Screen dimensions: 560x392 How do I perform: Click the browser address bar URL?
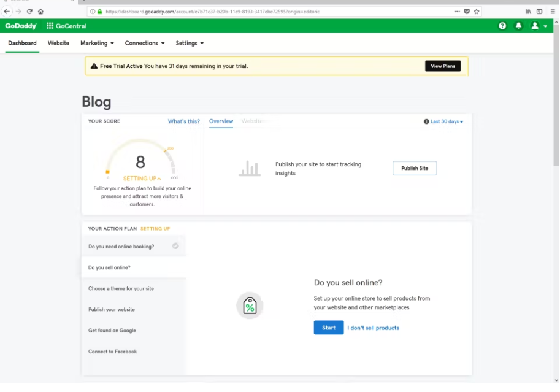pos(212,12)
